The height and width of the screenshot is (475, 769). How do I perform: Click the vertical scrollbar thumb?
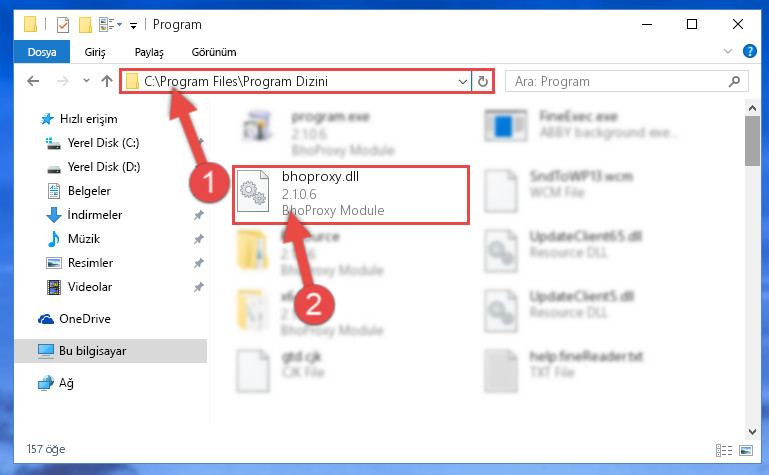point(752,141)
